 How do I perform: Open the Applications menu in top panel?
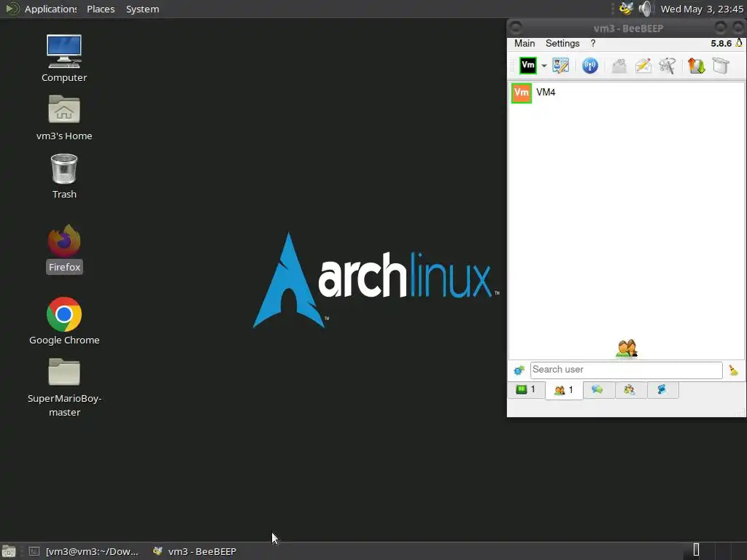pos(50,9)
